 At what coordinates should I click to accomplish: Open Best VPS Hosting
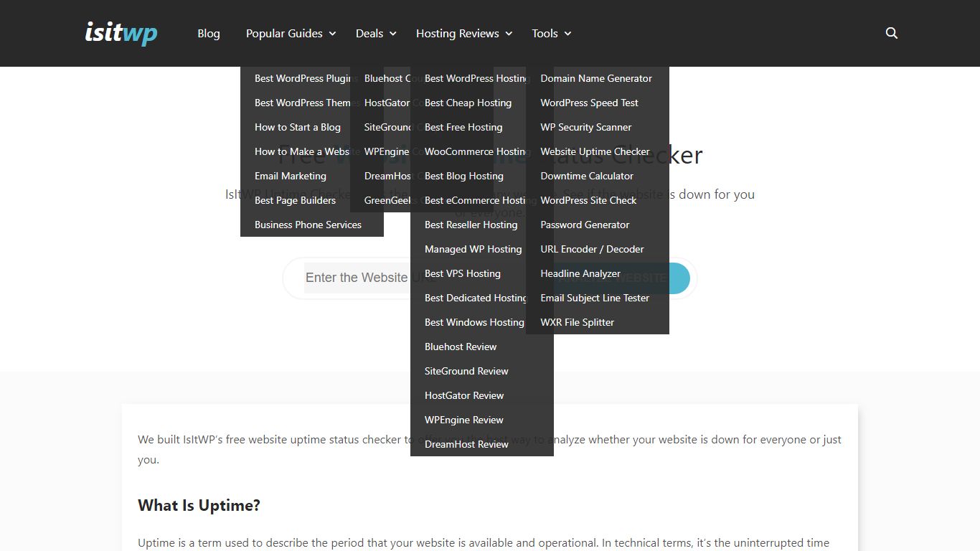[x=463, y=273]
